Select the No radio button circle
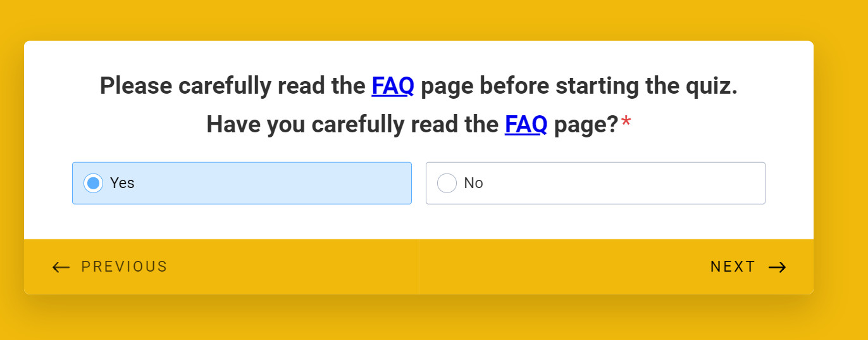Screen dimensions: 868x340 [447, 183]
